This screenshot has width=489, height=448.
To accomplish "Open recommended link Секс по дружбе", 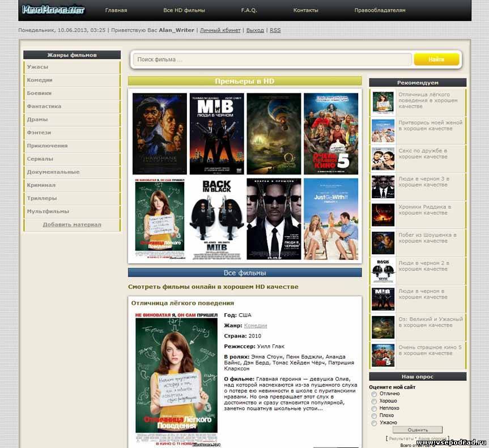I will [x=423, y=153].
